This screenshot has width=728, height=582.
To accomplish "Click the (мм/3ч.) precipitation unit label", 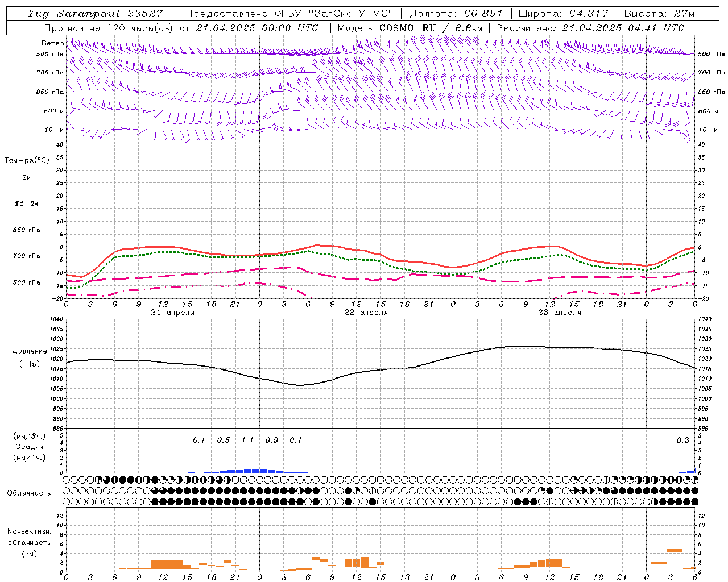I will click(30, 436).
